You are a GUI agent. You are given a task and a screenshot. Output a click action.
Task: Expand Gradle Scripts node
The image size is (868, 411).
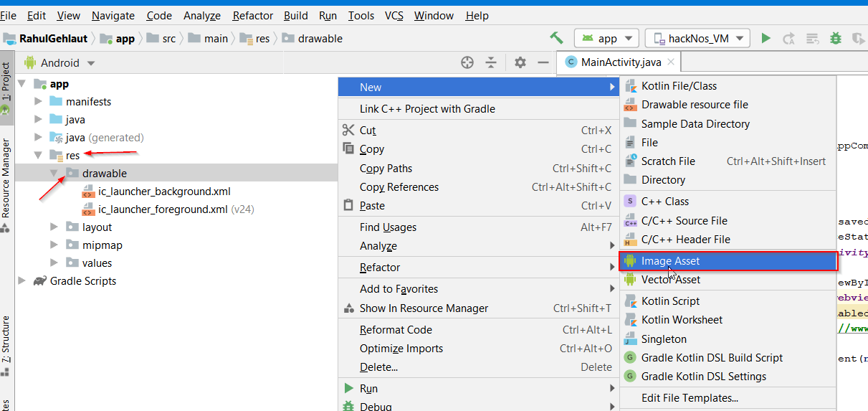(22, 281)
